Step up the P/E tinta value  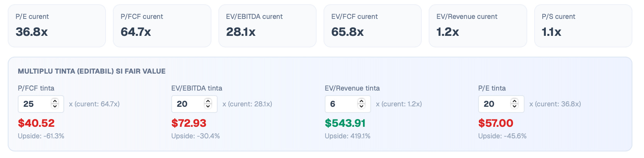[x=515, y=101]
